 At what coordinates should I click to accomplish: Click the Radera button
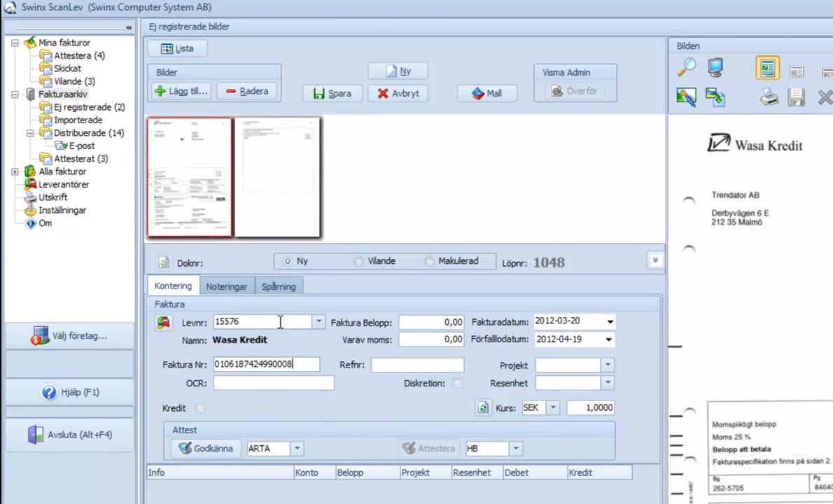[247, 91]
